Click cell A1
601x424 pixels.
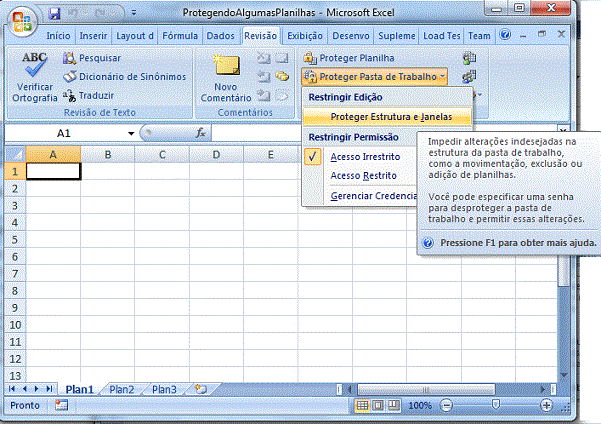[x=53, y=171]
